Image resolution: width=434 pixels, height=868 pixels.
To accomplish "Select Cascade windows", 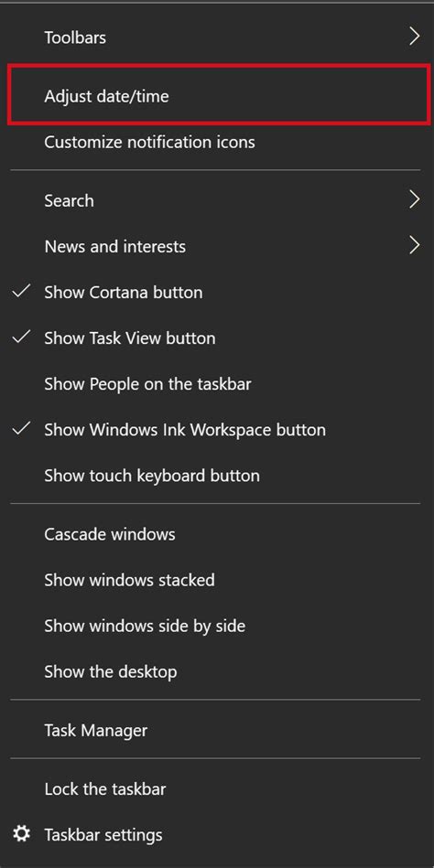I will (x=110, y=535).
